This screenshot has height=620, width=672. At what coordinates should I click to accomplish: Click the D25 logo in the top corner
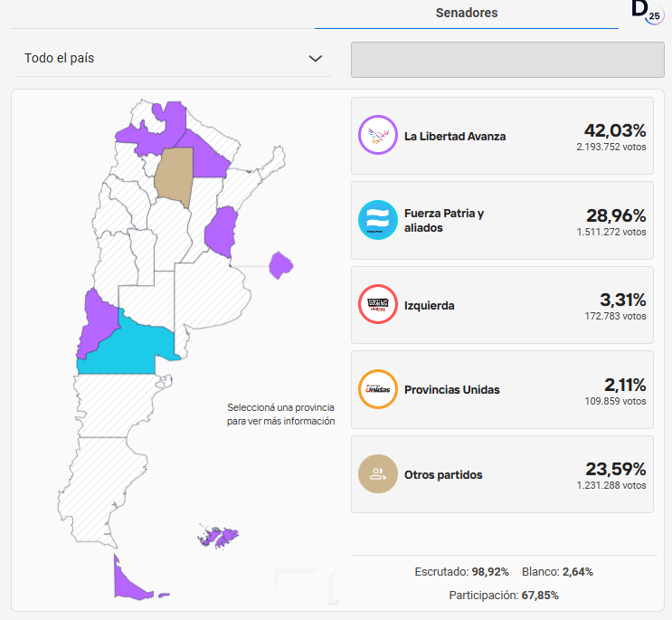[646, 12]
